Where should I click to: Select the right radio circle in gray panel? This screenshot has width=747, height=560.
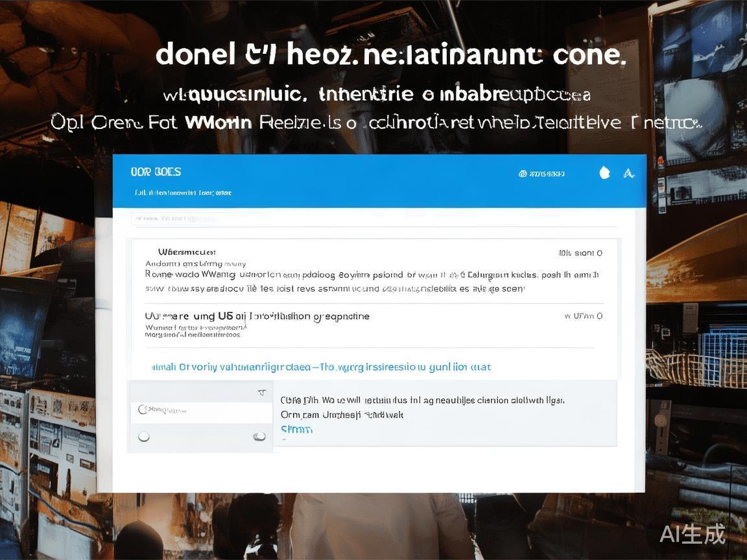click(x=259, y=436)
